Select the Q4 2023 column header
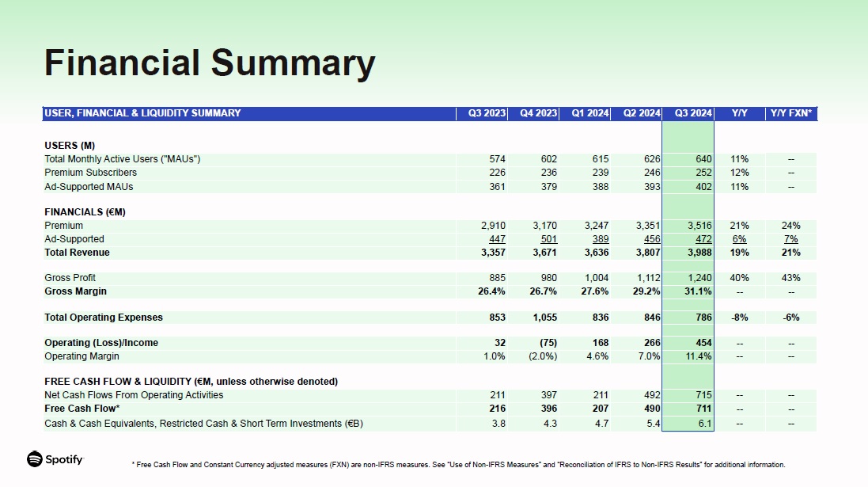The image size is (868, 487). point(538,113)
